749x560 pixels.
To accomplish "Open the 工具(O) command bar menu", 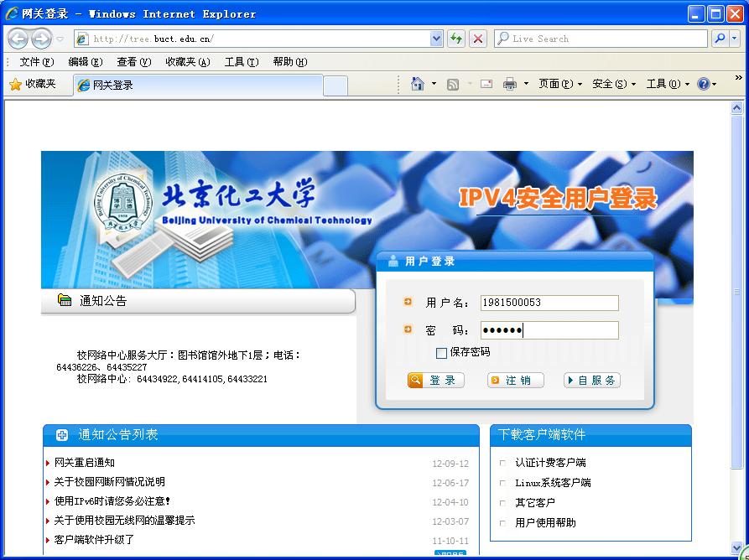I will 668,84.
